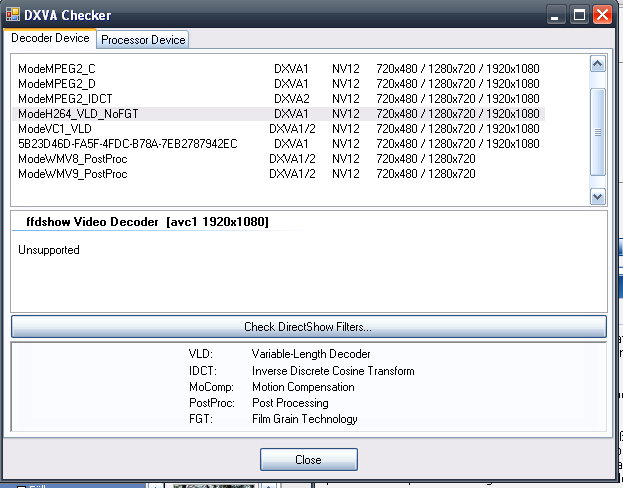Click the Variable-Length Decoder description
623x488 pixels.
[x=311, y=354]
